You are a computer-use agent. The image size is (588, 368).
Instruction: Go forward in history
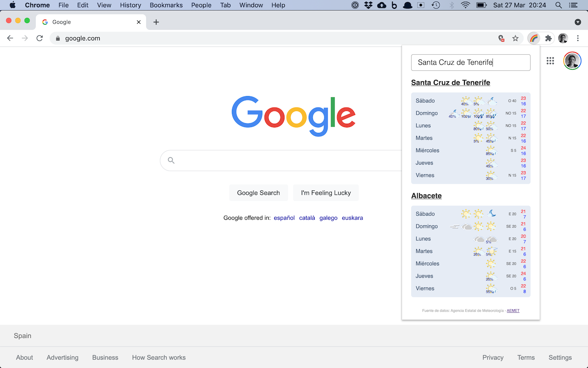coord(25,38)
